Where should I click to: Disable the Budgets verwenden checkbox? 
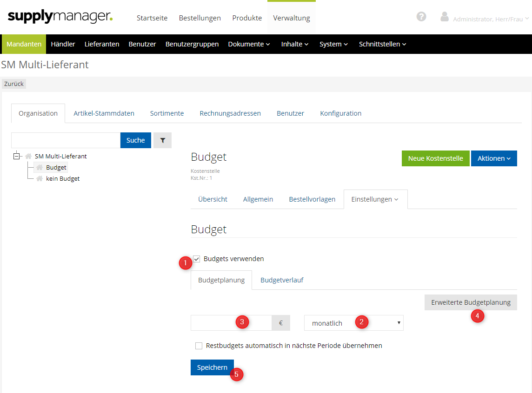(197, 259)
